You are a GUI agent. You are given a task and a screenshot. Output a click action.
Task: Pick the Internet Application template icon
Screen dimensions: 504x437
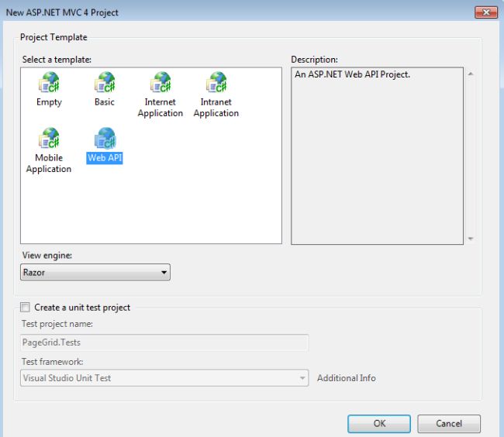(x=161, y=82)
